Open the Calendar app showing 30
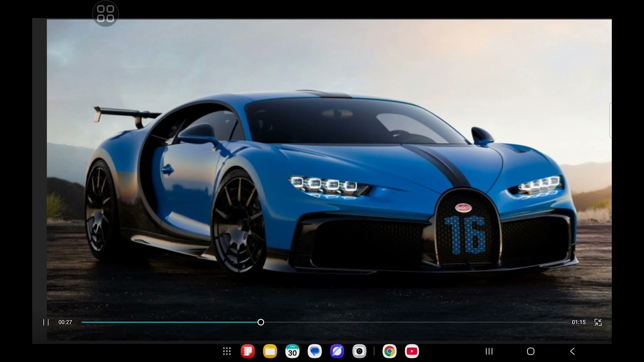The width and height of the screenshot is (644, 362). click(292, 351)
